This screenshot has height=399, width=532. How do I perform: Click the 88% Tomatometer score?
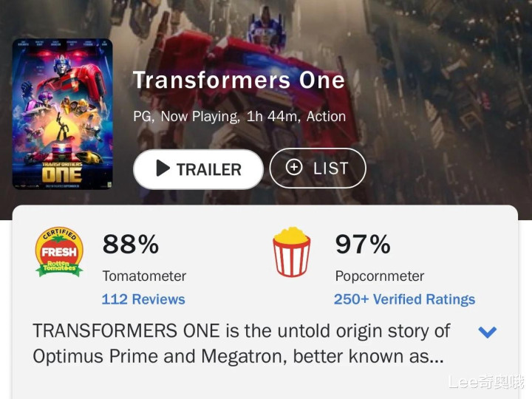(x=130, y=245)
